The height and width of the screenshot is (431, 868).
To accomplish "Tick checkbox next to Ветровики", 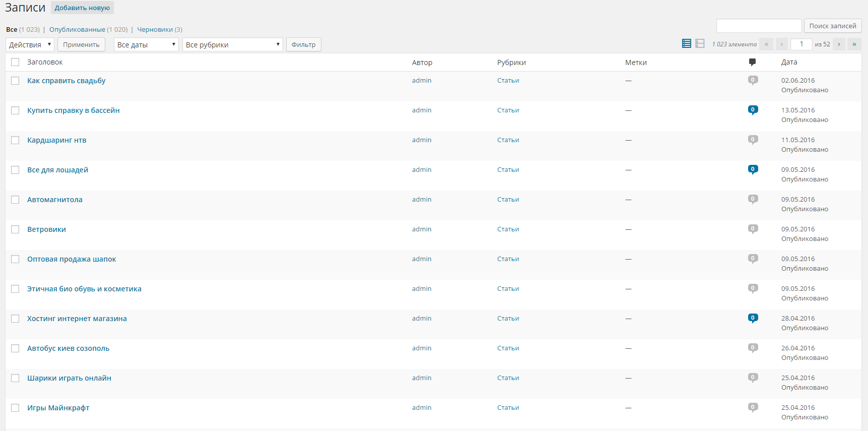I will pos(15,229).
